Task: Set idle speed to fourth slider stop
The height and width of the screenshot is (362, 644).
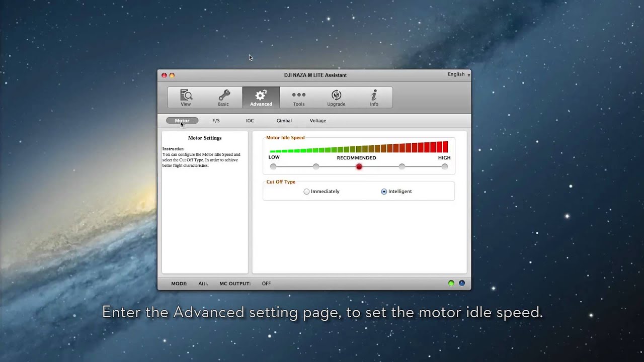Action: pyautogui.click(x=402, y=166)
